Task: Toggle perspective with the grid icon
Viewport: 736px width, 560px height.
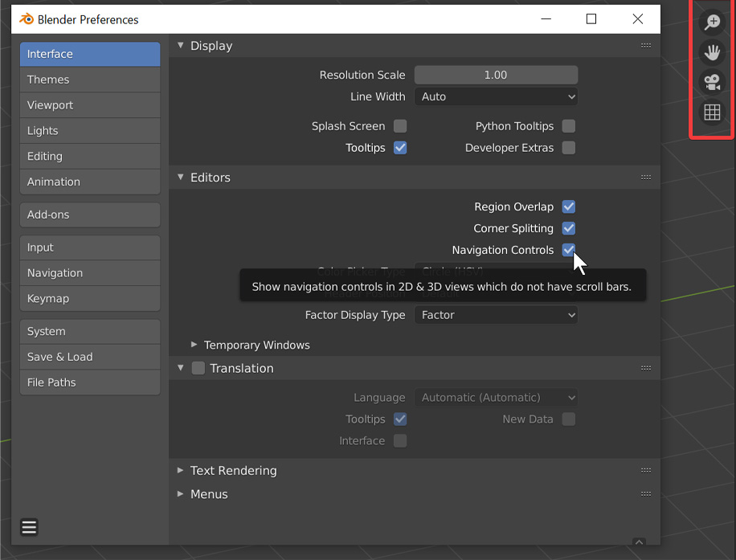Action: click(712, 112)
